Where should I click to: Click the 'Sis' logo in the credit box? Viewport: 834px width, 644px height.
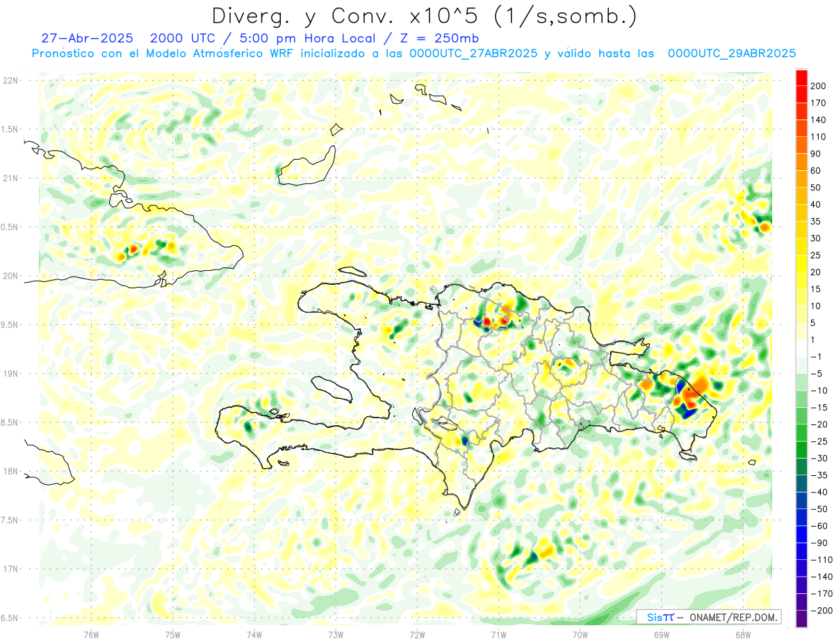tap(655, 617)
